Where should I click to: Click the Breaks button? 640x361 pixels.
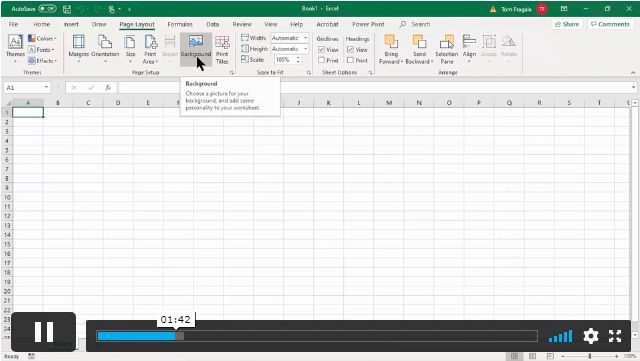(x=170, y=47)
